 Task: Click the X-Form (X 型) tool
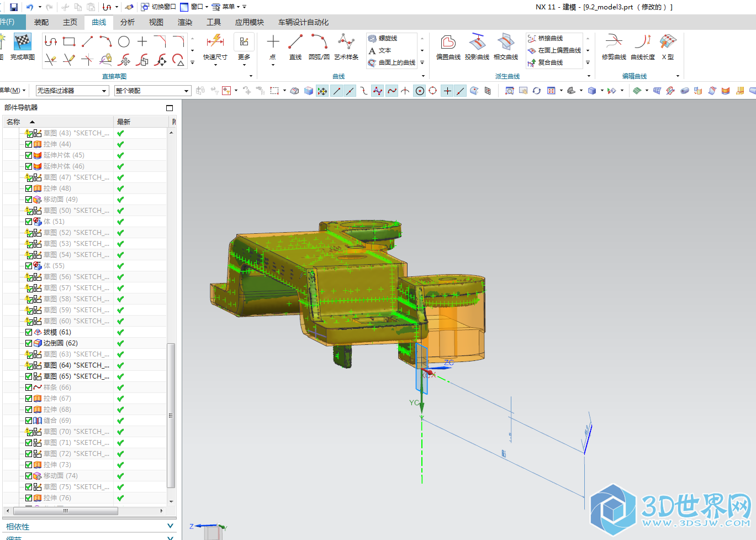tap(668, 47)
